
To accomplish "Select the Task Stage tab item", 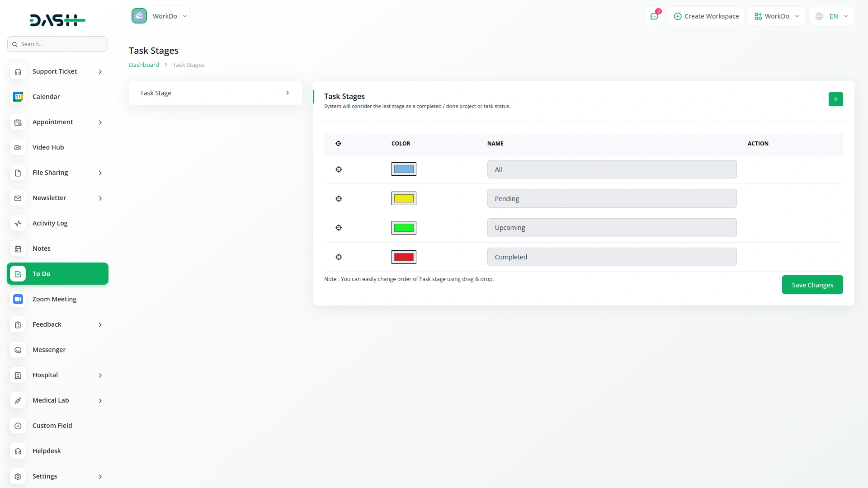I will [215, 93].
